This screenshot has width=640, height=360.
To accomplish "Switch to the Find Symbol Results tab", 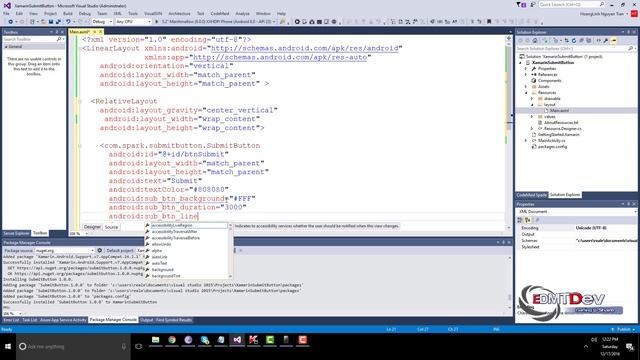I will [x=174, y=320].
